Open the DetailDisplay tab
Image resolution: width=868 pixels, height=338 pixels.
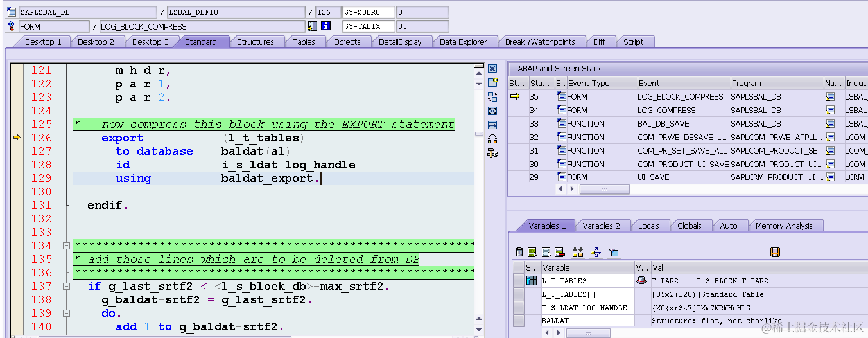pyautogui.click(x=400, y=42)
